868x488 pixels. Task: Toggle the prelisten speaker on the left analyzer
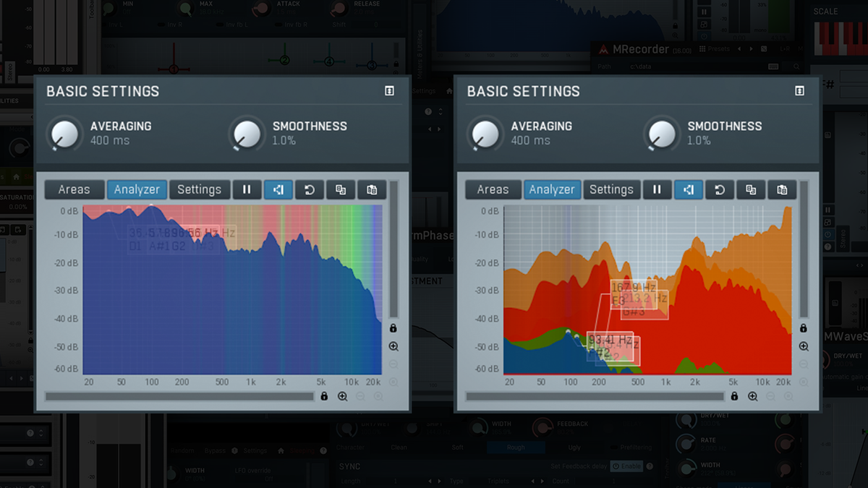point(278,189)
